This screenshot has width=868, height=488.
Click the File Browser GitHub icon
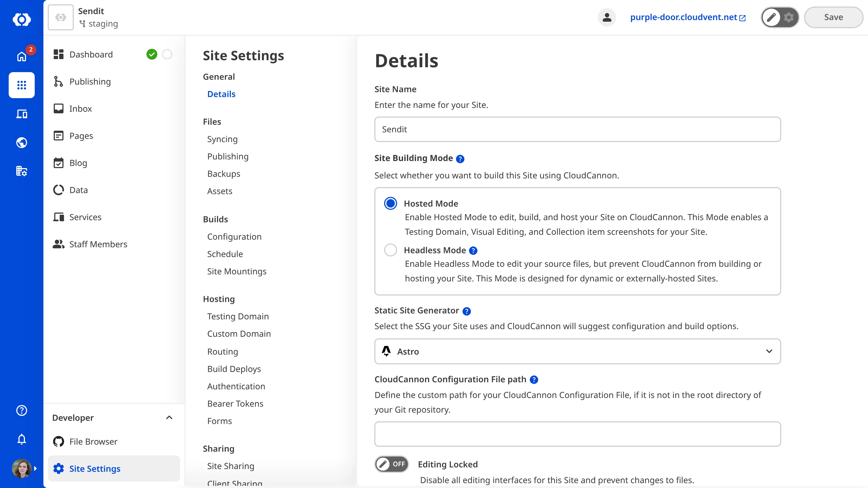pos(59,441)
